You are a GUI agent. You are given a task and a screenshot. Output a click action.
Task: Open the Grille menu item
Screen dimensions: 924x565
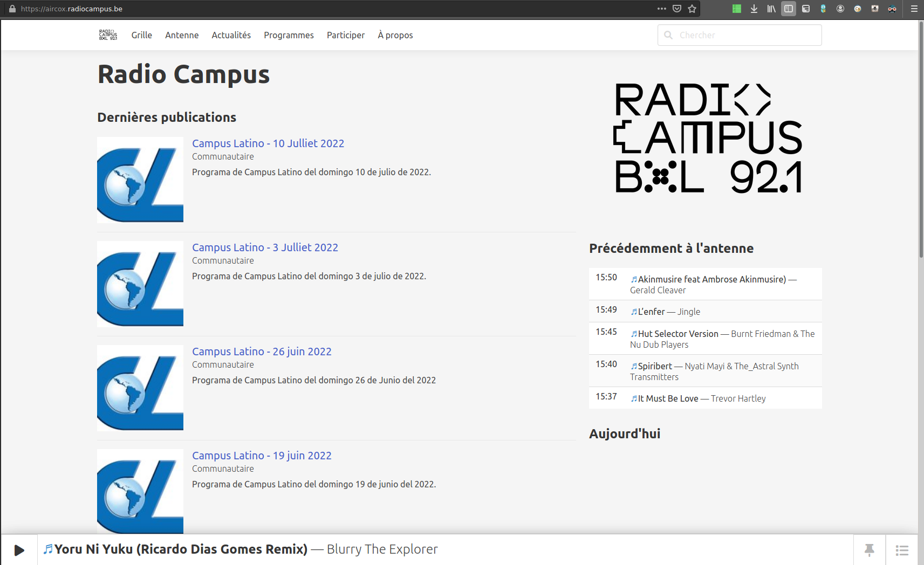(141, 35)
